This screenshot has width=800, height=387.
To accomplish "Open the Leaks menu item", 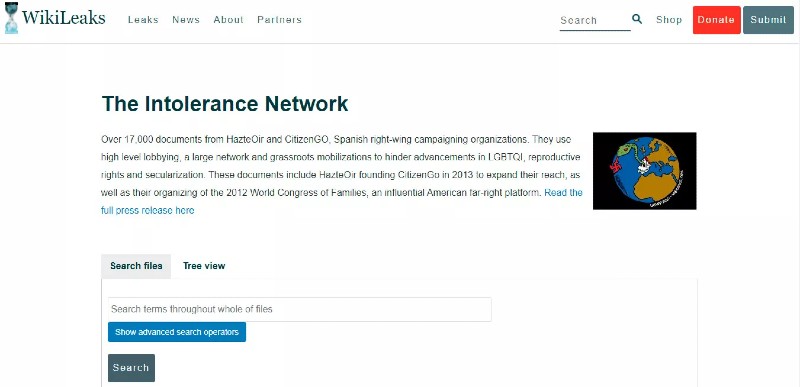I will (143, 20).
